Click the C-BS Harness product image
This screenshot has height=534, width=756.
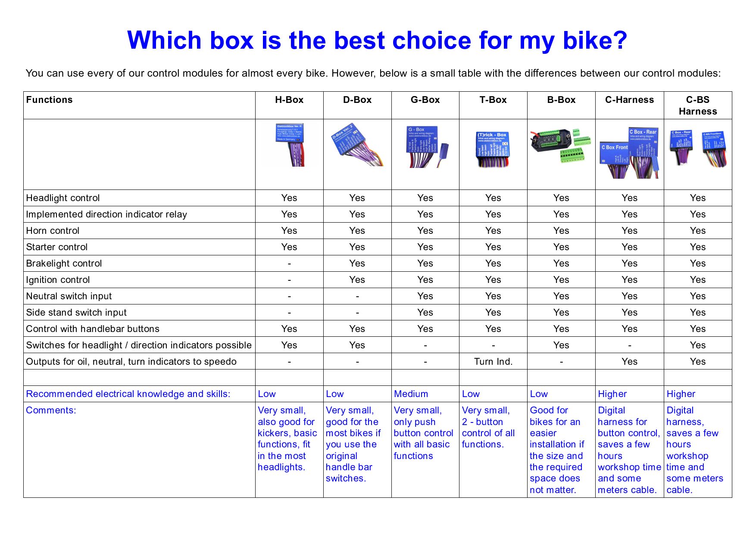point(698,149)
